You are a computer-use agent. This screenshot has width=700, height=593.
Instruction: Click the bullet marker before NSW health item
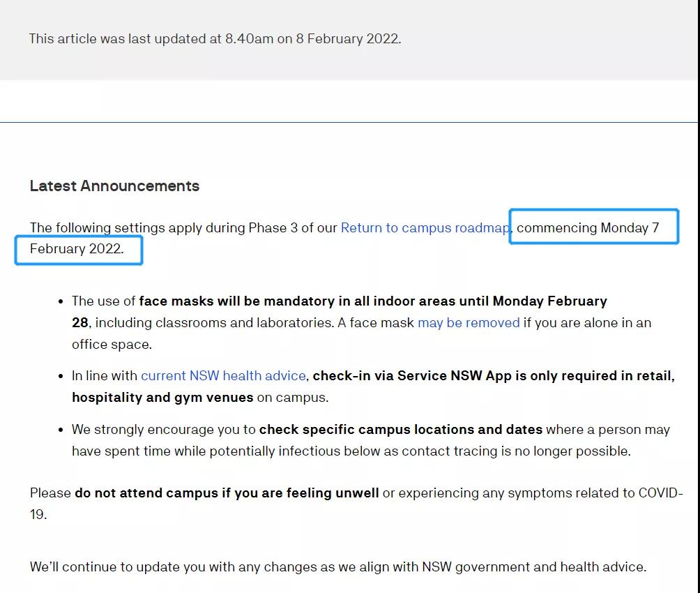tap(61, 376)
